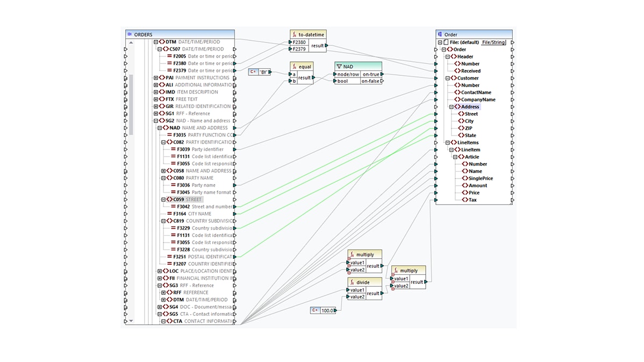
Task: Click the divide function icon
Action: pos(352,282)
